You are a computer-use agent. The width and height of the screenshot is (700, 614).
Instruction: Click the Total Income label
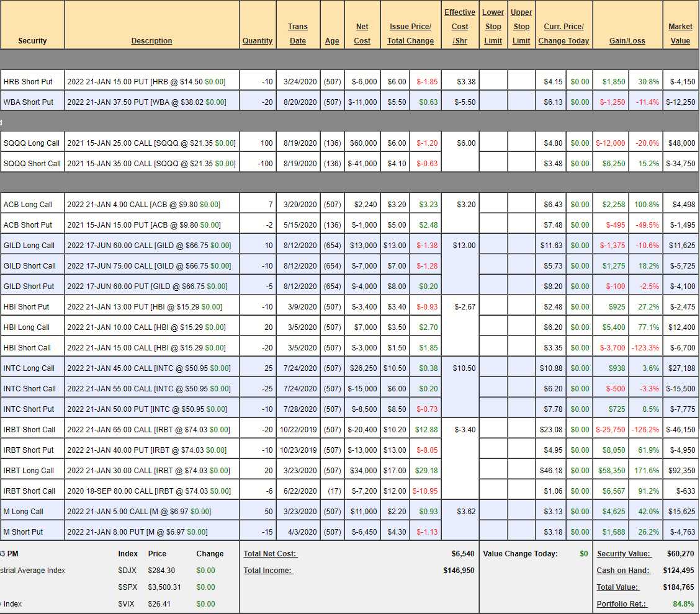(267, 571)
